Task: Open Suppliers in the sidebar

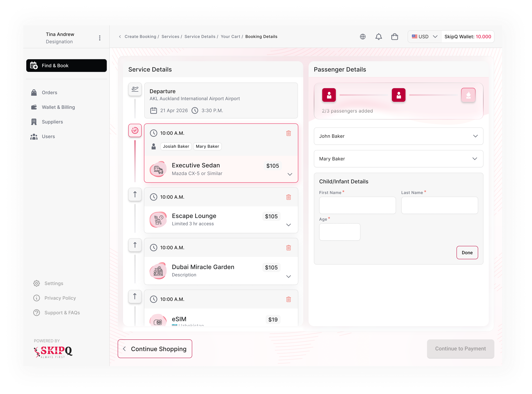Action: tap(47, 122)
